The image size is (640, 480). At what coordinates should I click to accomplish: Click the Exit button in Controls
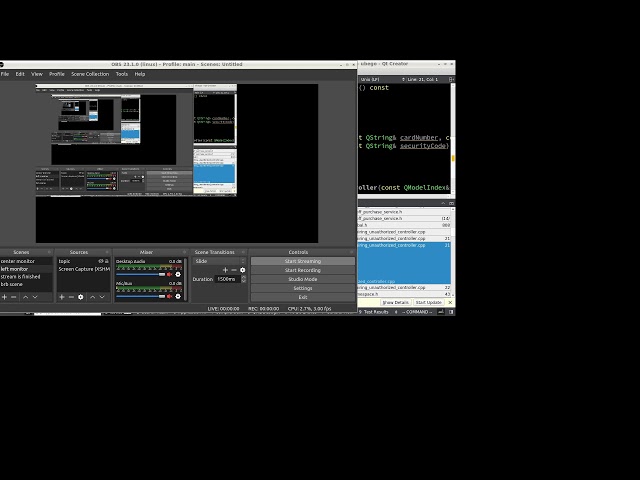[303, 297]
